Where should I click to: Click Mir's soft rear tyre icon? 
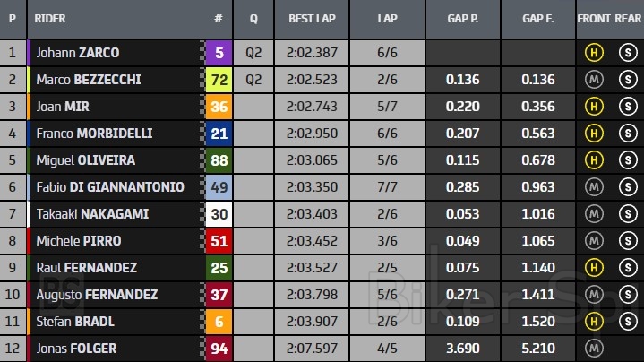pyautogui.click(x=627, y=107)
